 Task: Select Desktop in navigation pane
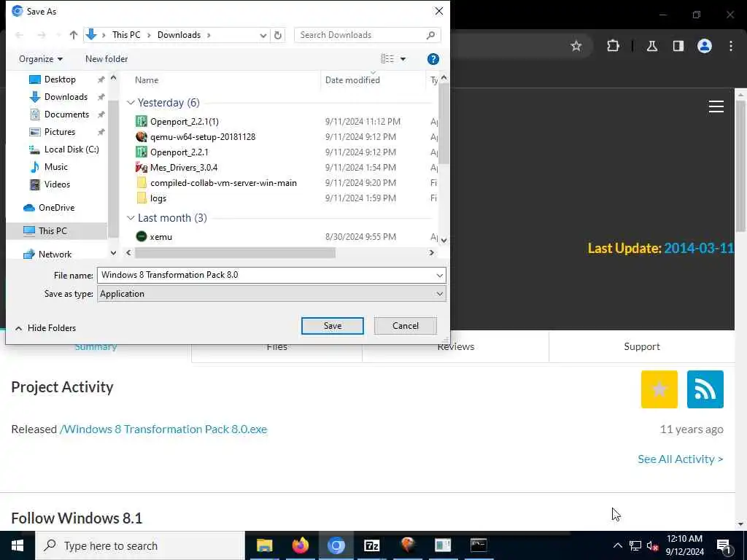[x=60, y=79]
